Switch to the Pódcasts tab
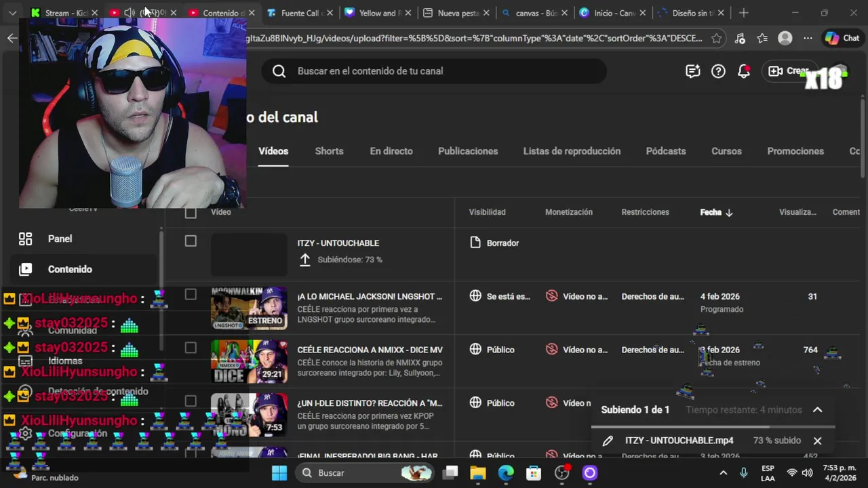The width and height of the screenshot is (868, 488). click(x=666, y=151)
